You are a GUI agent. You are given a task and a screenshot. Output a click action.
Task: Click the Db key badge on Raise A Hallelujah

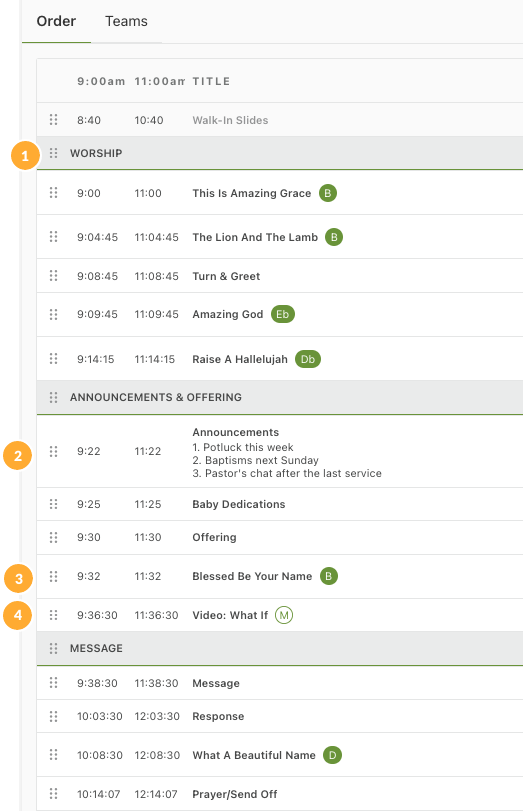(x=308, y=359)
